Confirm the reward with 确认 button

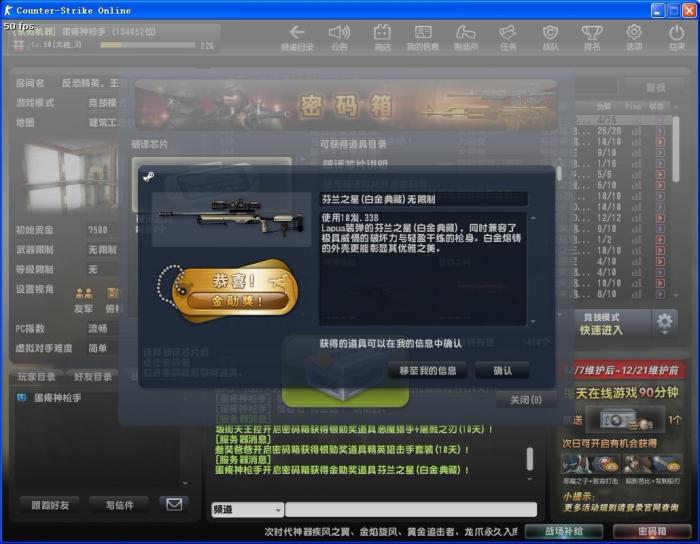503,370
